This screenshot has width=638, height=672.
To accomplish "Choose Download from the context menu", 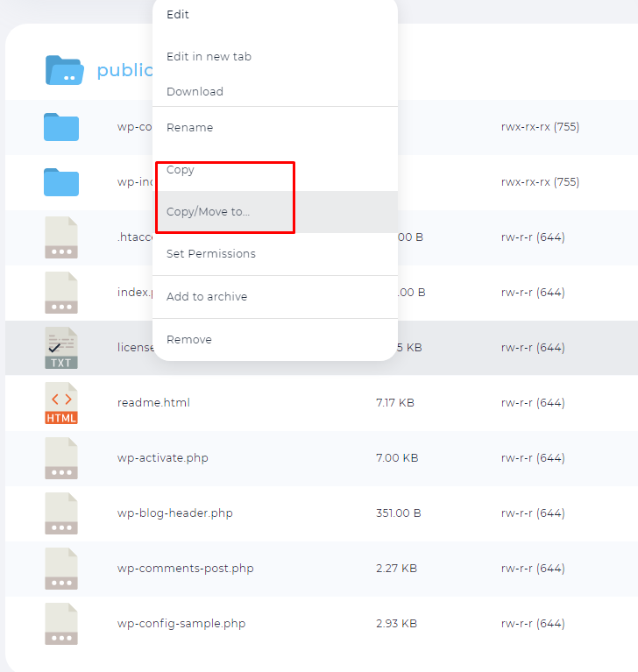I will pyautogui.click(x=195, y=92).
